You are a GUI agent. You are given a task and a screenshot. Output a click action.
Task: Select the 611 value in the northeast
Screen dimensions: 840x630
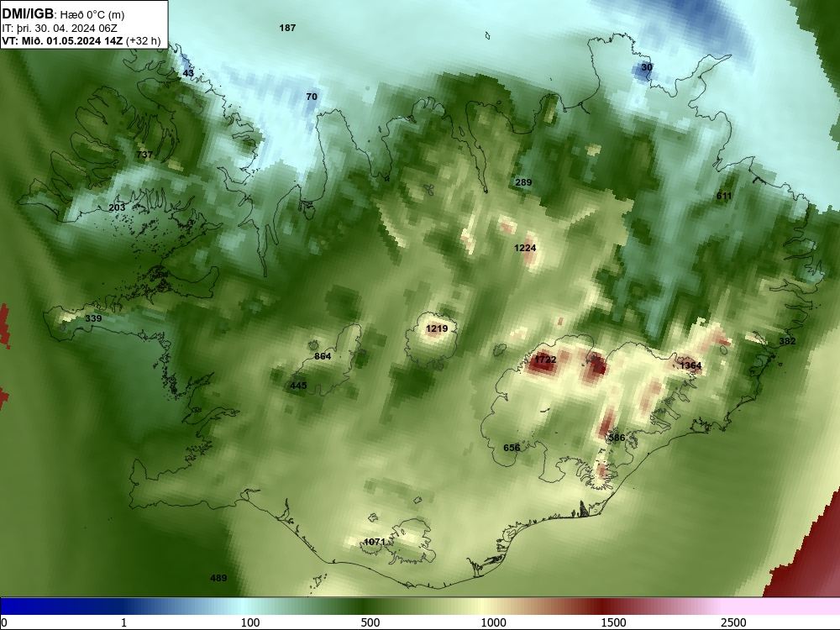[x=724, y=196]
